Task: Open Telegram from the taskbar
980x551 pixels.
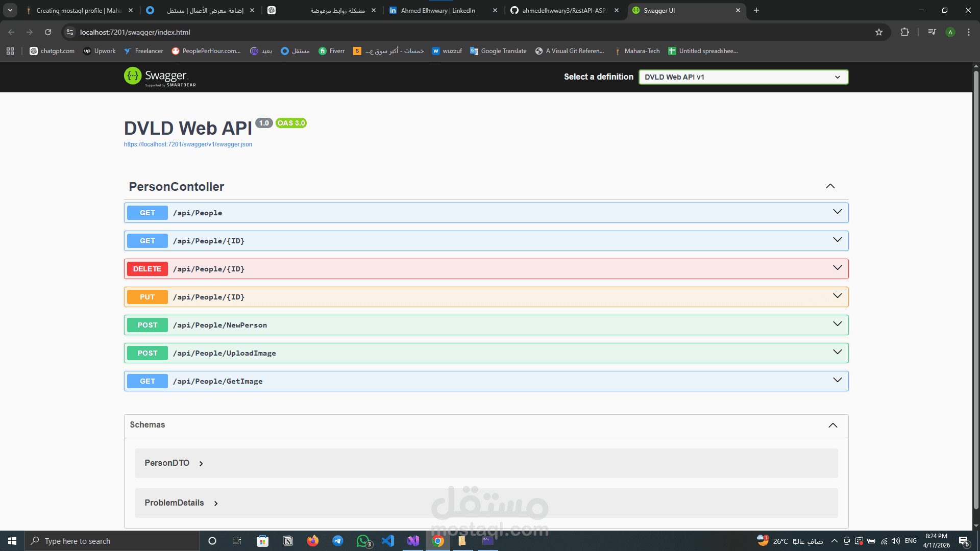Action: click(x=337, y=541)
